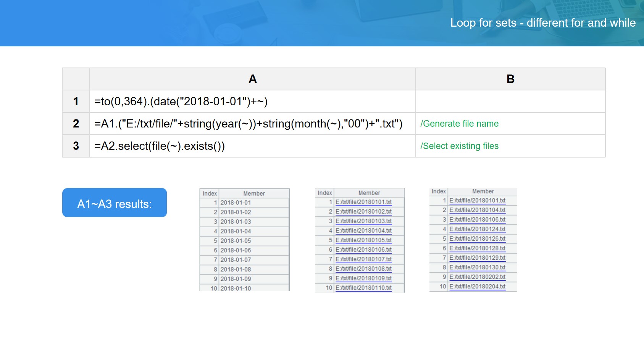The width and height of the screenshot is (644, 362).
Task: Open the E:/txt/file/20180124.txt link
Action: (477, 229)
